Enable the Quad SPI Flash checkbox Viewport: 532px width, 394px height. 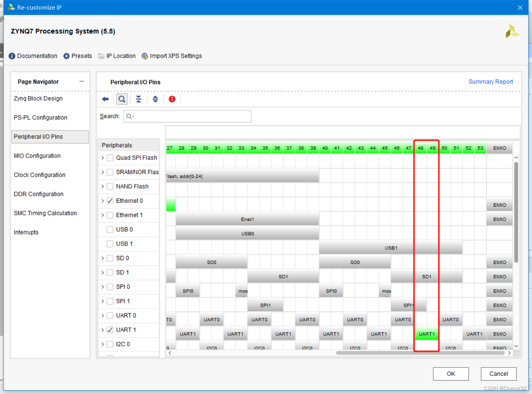click(110, 158)
